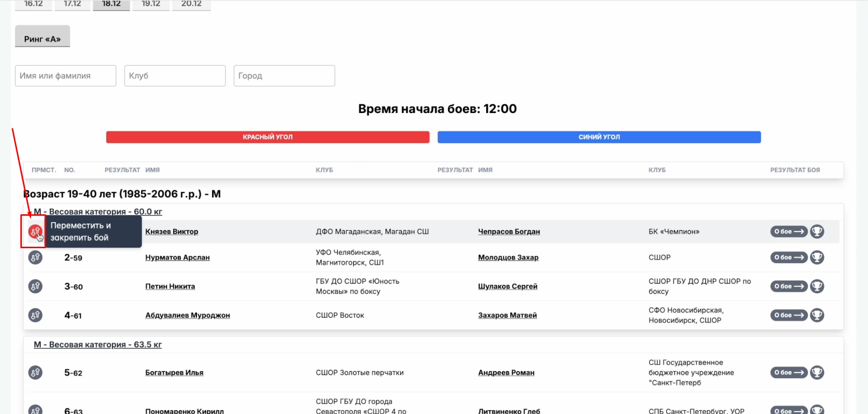
Task: Switch to the 20.12 date tab
Action: [x=191, y=4]
